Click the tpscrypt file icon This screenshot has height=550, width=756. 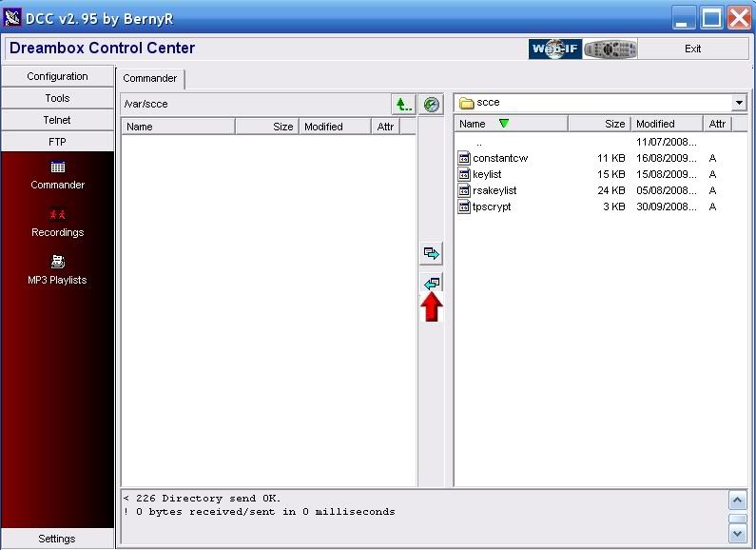[464, 207]
